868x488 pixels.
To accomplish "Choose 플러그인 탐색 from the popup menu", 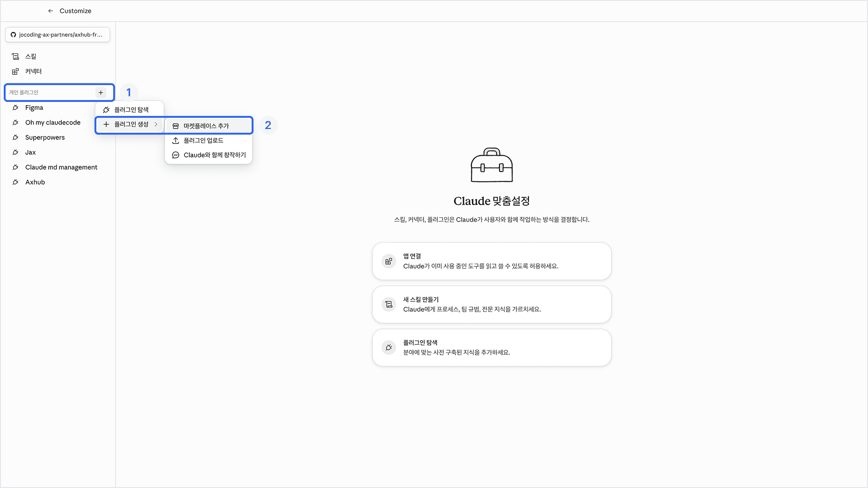I will pos(130,109).
